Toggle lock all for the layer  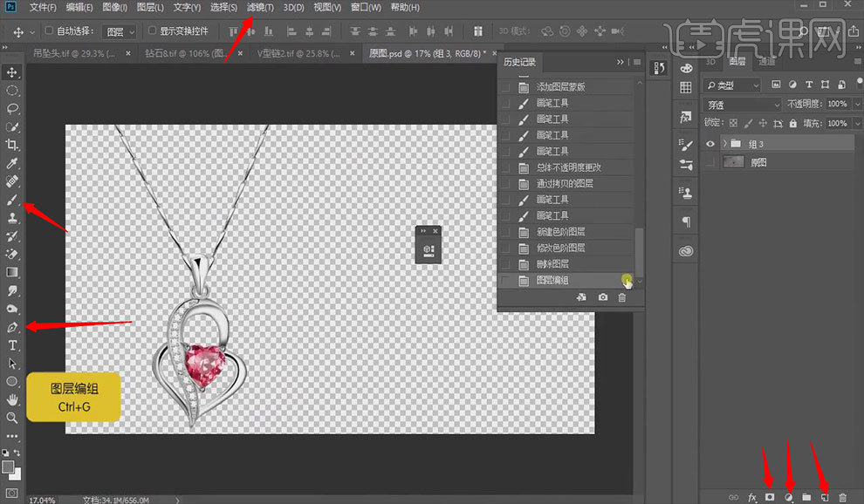click(792, 123)
